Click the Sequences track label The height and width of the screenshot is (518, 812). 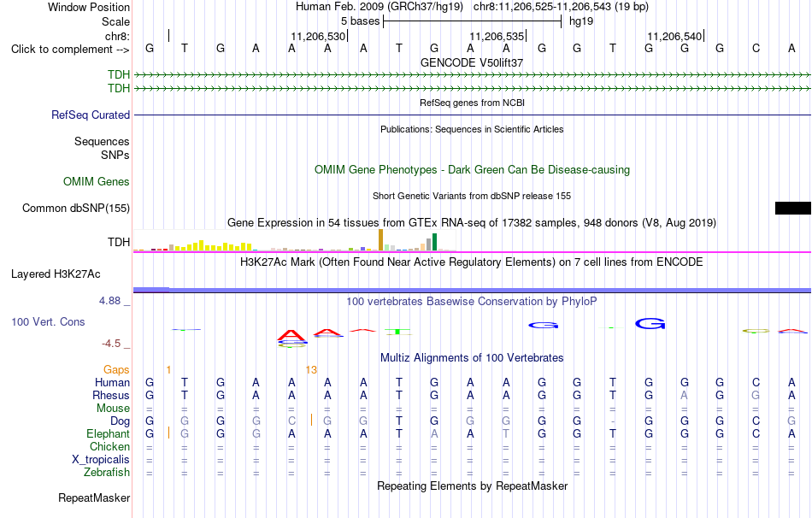(102, 141)
